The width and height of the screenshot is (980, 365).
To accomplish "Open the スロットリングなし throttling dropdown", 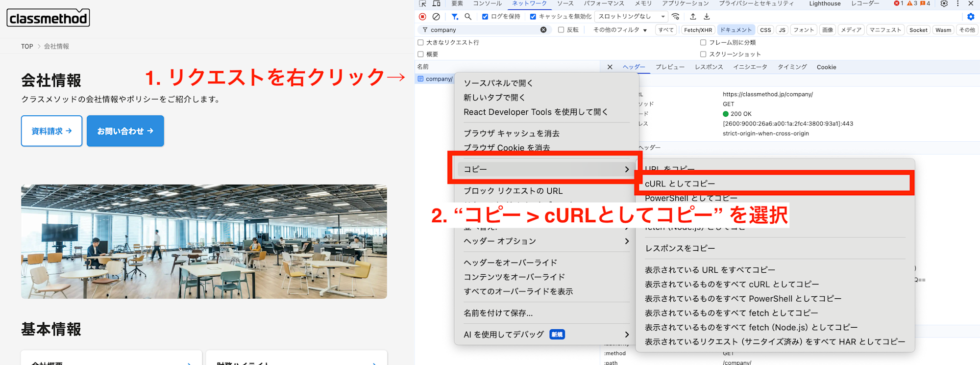I will click(631, 17).
